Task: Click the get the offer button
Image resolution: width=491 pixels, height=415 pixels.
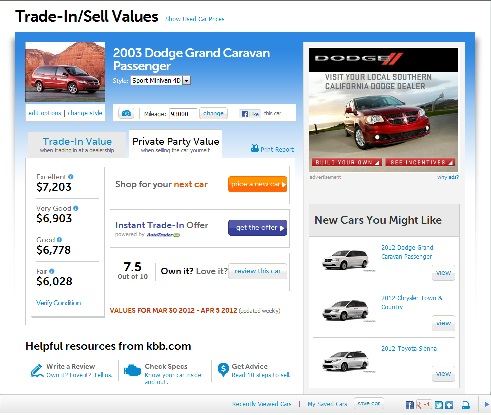Action: [258, 228]
